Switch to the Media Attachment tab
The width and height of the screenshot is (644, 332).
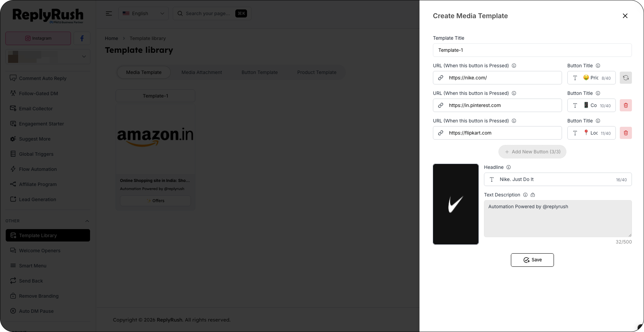(202, 72)
